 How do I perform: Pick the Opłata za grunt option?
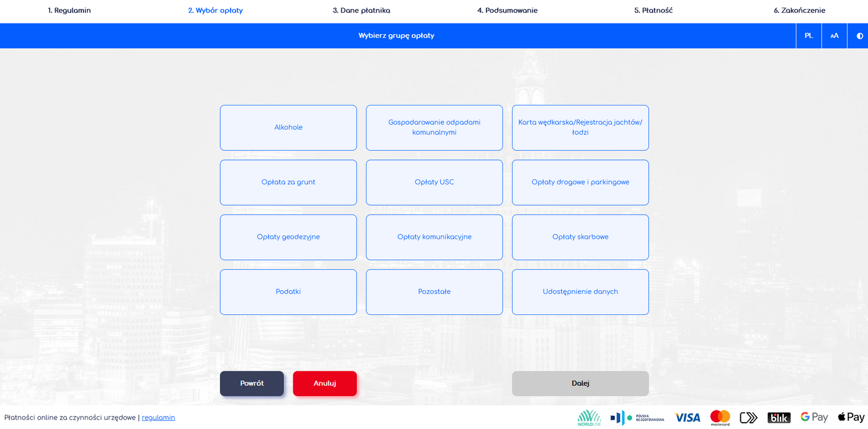288,182
